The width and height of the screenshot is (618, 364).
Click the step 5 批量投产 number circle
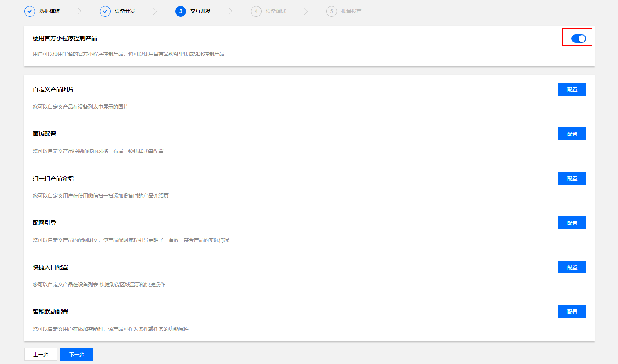point(332,11)
